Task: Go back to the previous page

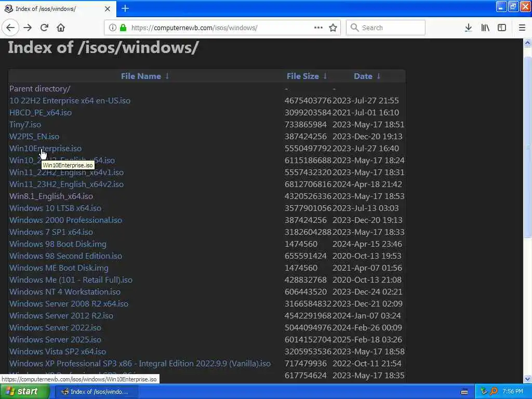Action: pos(10,28)
